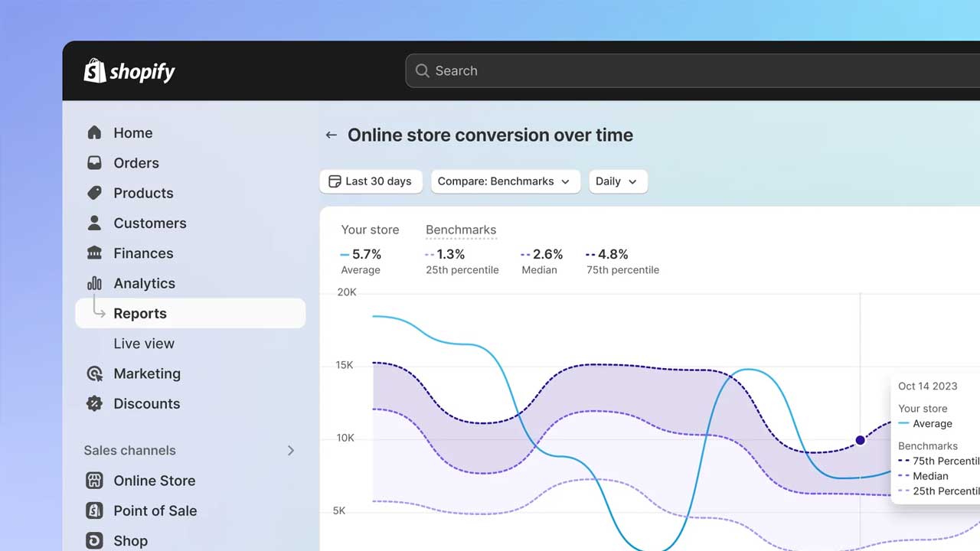This screenshot has height=551, width=980.
Task: Expand the Sales channels chevron
Action: point(290,451)
